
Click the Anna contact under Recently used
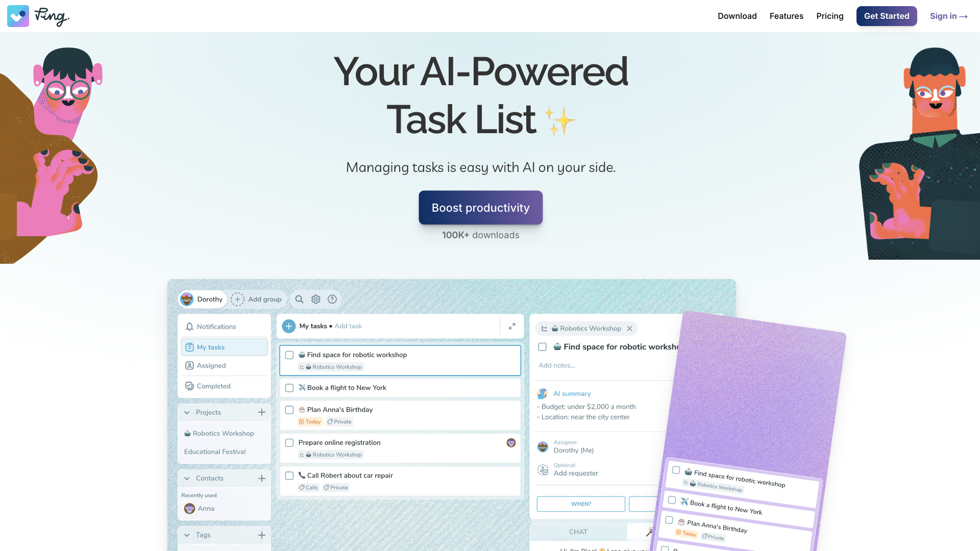(x=206, y=509)
